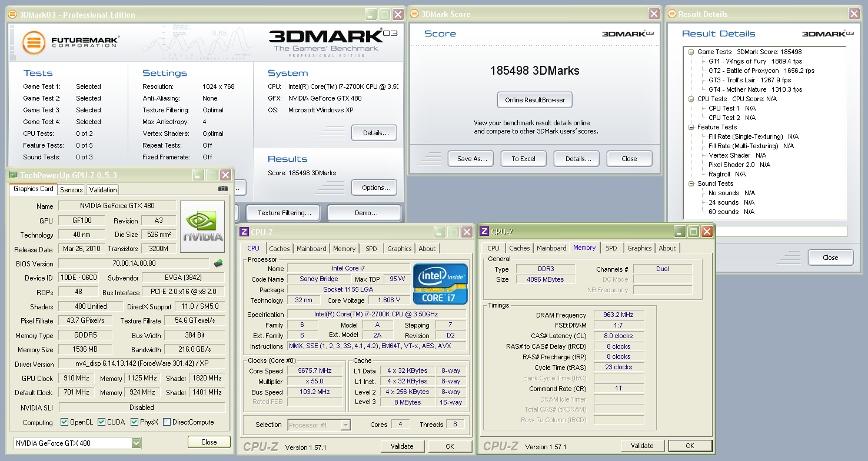Screen dimensions: 868x461
Task: Select Ragtroll tree row
Action: [x=727, y=174]
